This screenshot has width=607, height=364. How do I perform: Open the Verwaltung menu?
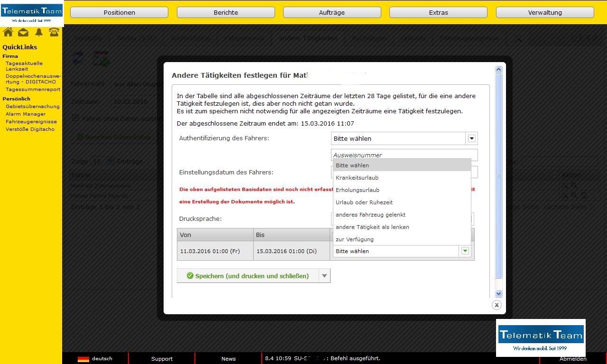(x=545, y=12)
